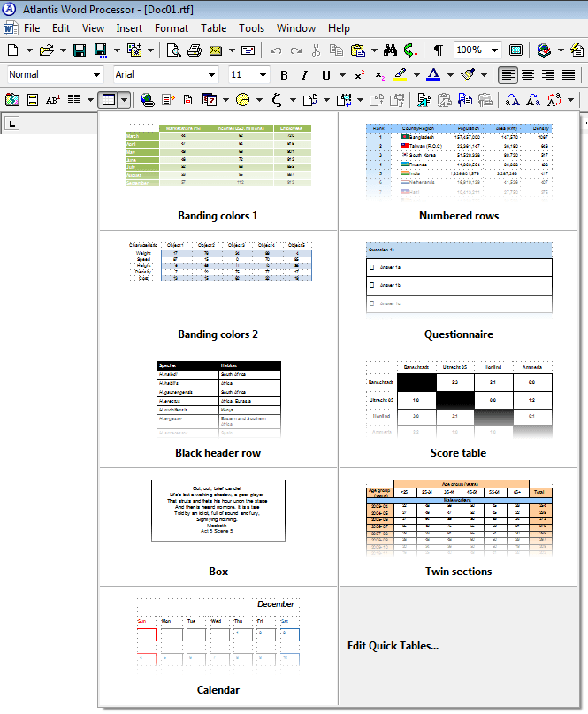Click the subscript x₂ icon
The width and height of the screenshot is (588, 714).
pyautogui.click(x=379, y=75)
